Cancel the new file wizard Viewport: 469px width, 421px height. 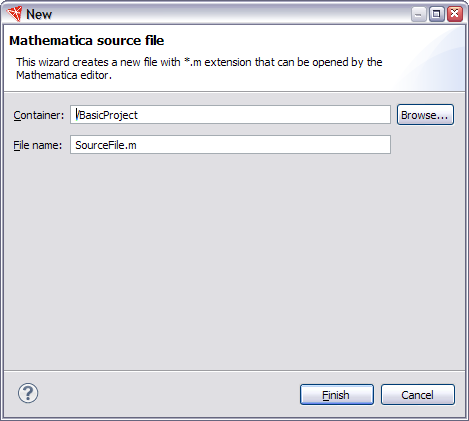coord(418,395)
